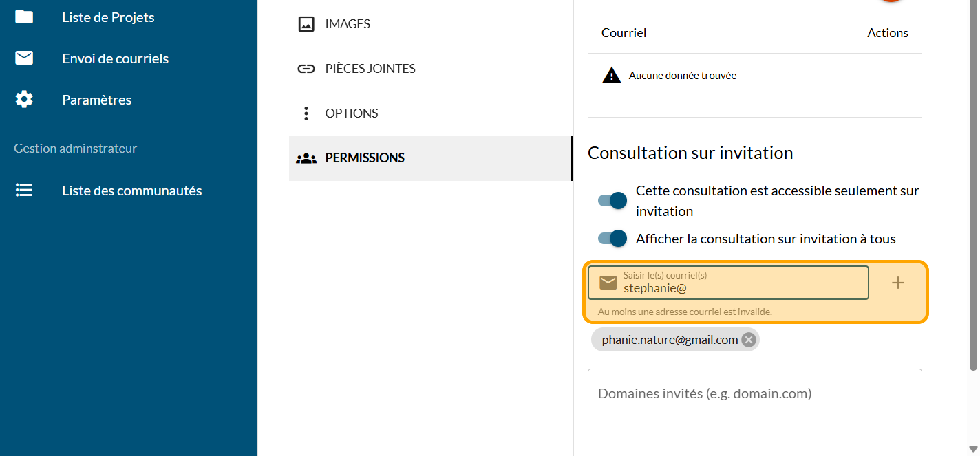Switch to the PIÈCES JOINTES tab
This screenshot has width=980, height=456.
tap(370, 69)
